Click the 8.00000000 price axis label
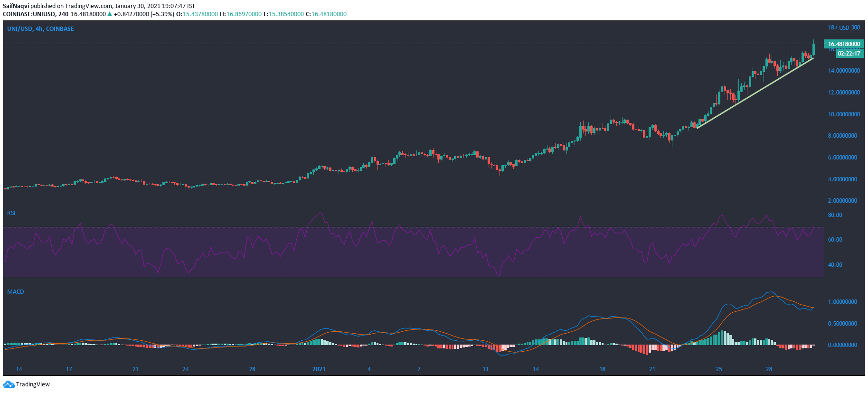 tap(842, 136)
